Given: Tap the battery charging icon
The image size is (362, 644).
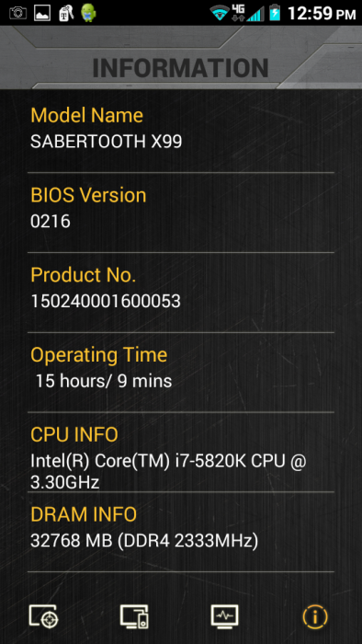Looking at the screenshot, I should (x=275, y=13).
